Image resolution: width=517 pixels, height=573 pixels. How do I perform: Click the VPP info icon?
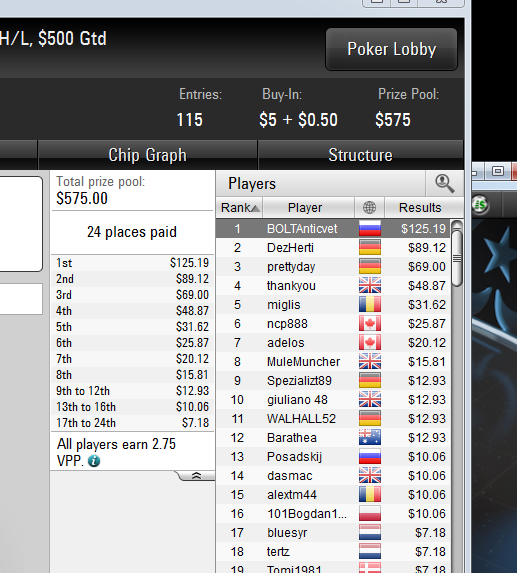pyautogui.click(x=94, y=461)
